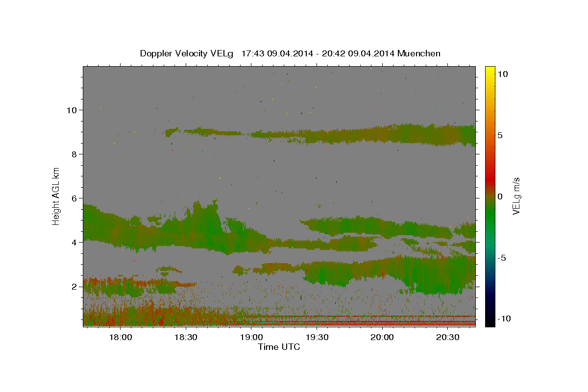
Task: Click the 'VELg m/s' colorbar label
Action: point(516,196)
